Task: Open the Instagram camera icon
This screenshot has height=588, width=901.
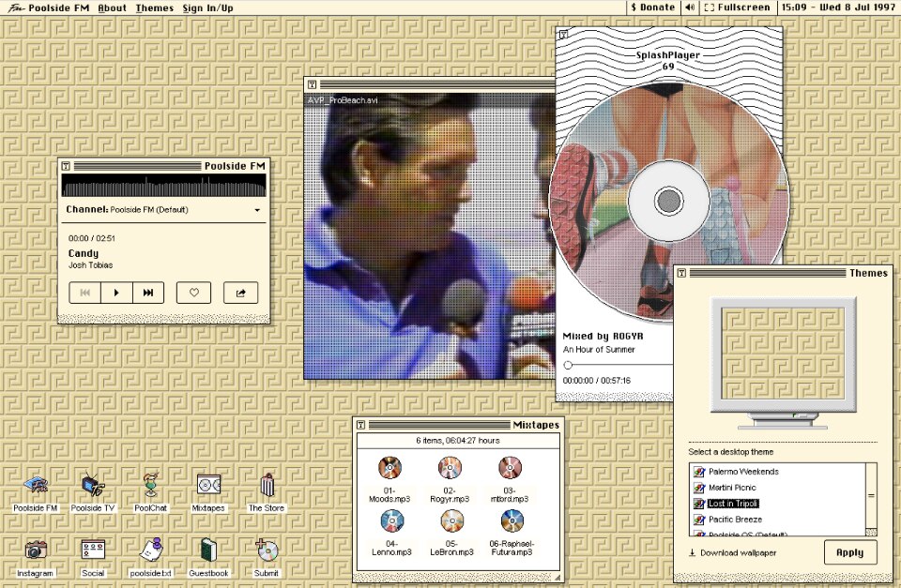Action: 36,550
